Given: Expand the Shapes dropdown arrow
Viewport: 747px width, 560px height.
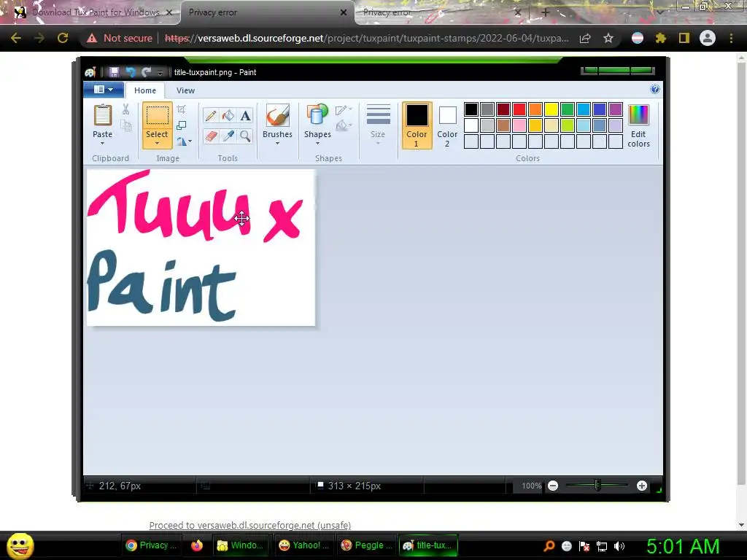Looking at the screenshot, I should 317,143.
